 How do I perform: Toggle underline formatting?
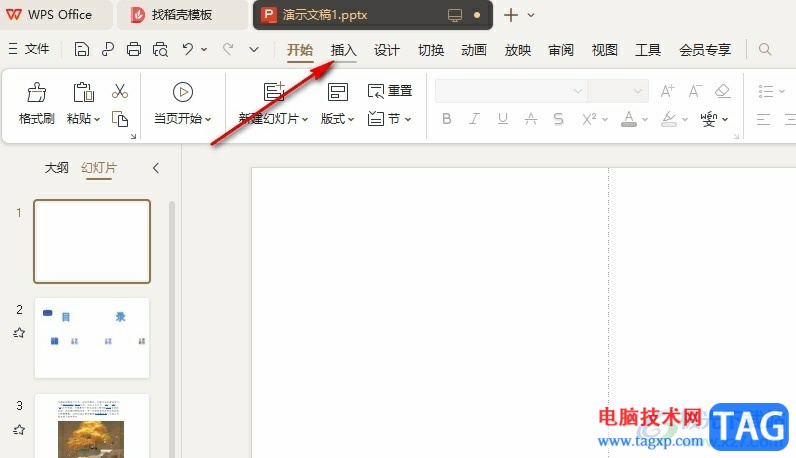[x=503, y=119]
